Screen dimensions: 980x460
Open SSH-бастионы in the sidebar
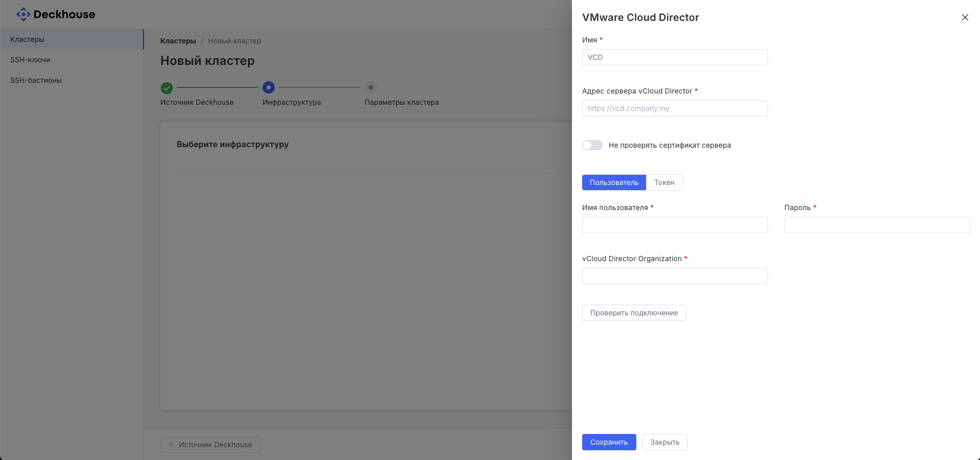[x=71, y=80]
